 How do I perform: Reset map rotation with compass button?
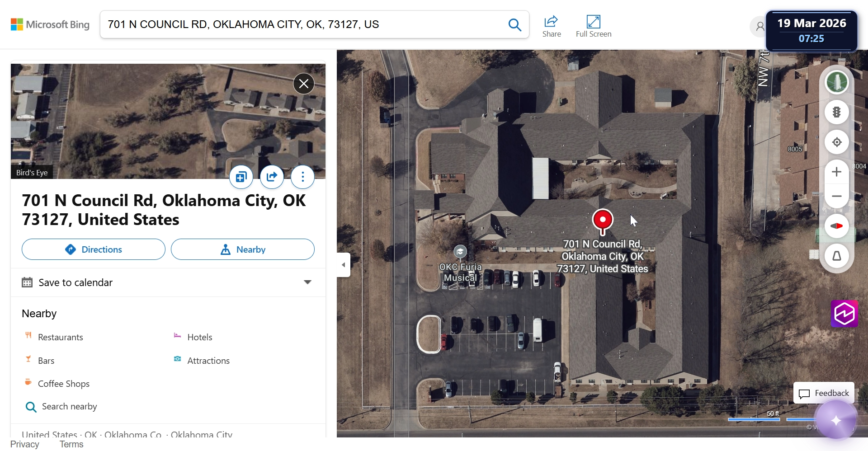pos(837,226)
